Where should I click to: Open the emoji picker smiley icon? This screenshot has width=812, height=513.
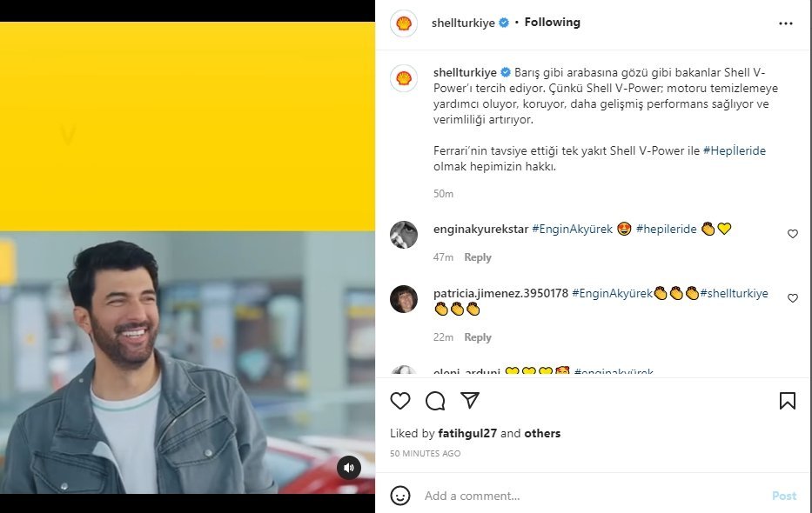[x=400, y=496]
